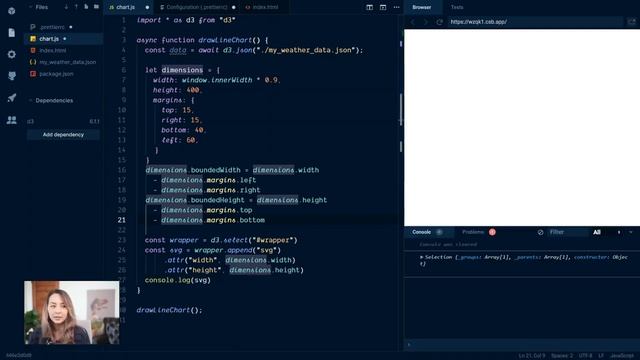The height and width of the screenshot is (360, 640).
Task: Click the clear console icon
Action: (x=540, y=232)
